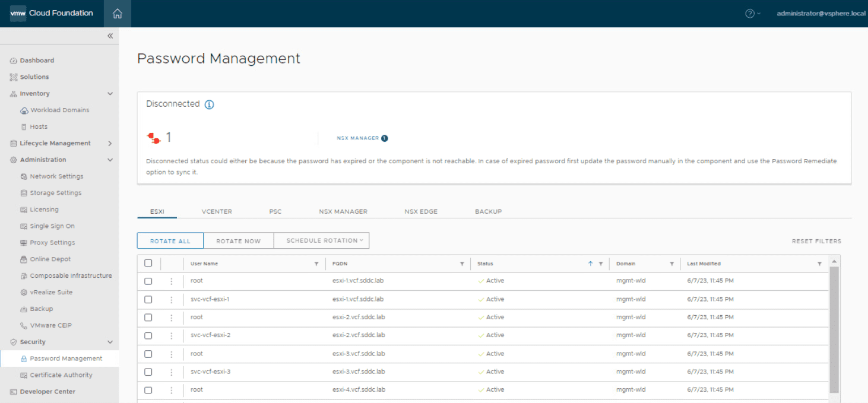Screen dimensions: 868x403
Task: Select Online Depot in the Administration section
Action: (x=52, y=259)
